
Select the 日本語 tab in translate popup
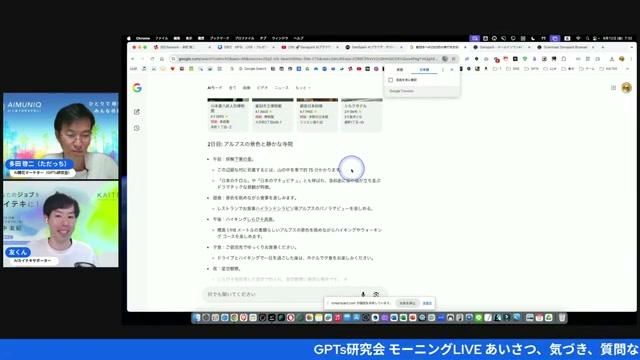pyautogui.click(x=424, y=70)
